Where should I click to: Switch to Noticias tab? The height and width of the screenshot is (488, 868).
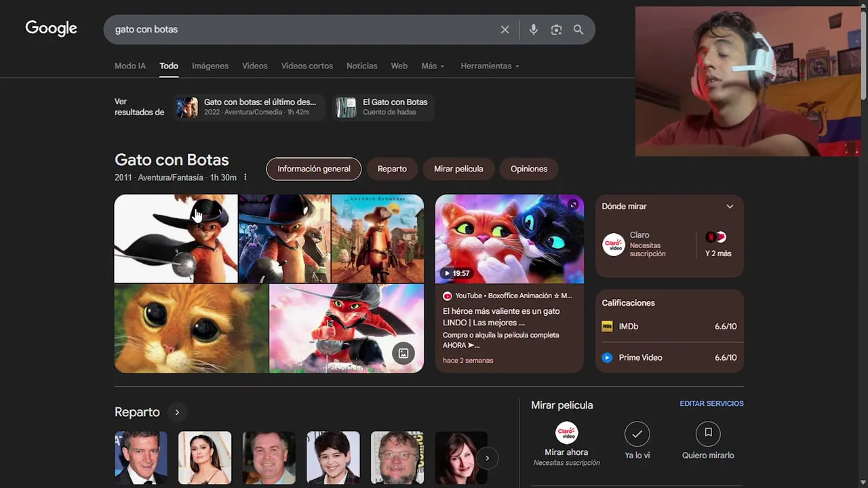click(361, 66)
